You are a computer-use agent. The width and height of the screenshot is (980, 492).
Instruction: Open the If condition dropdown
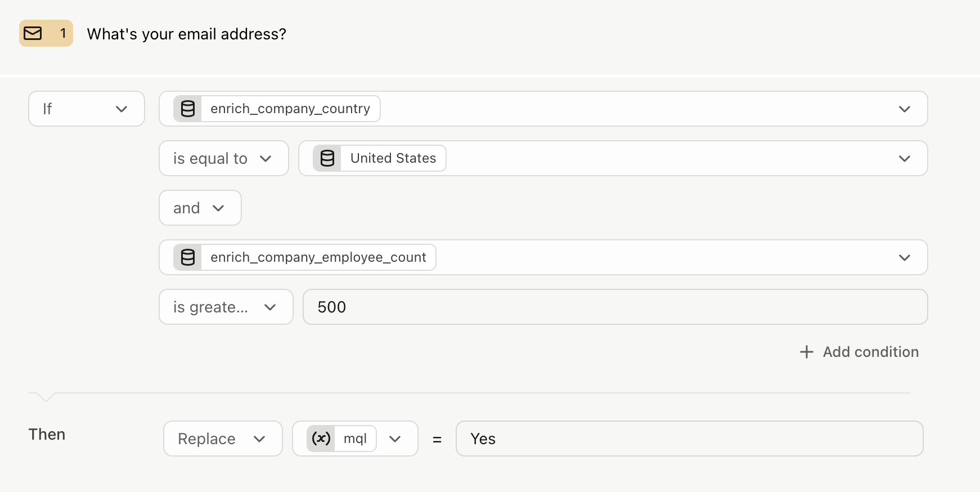pyautogui.click(x=87, y=109)
